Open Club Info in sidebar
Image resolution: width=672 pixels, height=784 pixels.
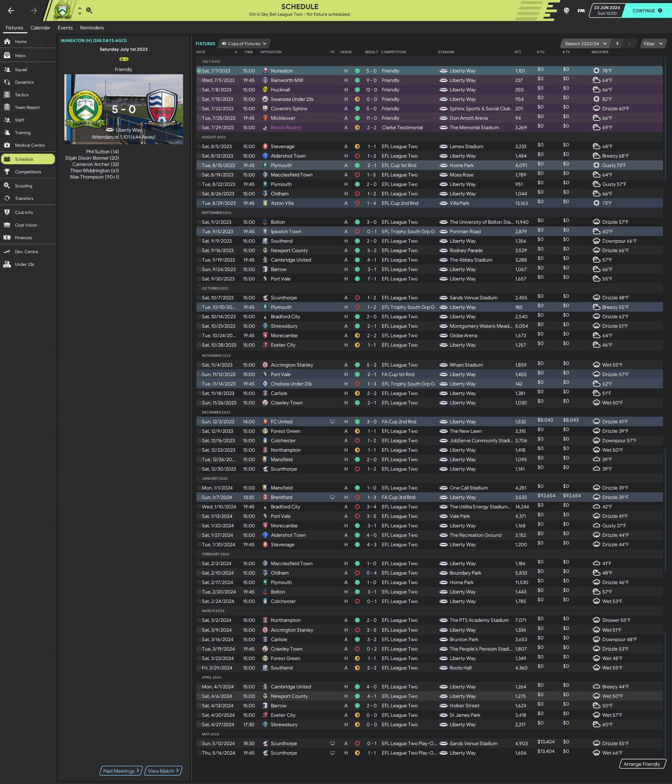(28, 212)
